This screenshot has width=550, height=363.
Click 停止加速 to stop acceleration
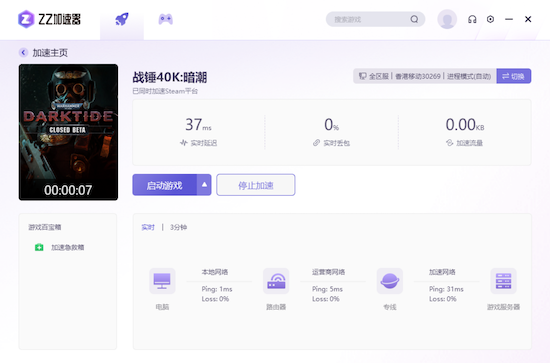click(256, 185)
